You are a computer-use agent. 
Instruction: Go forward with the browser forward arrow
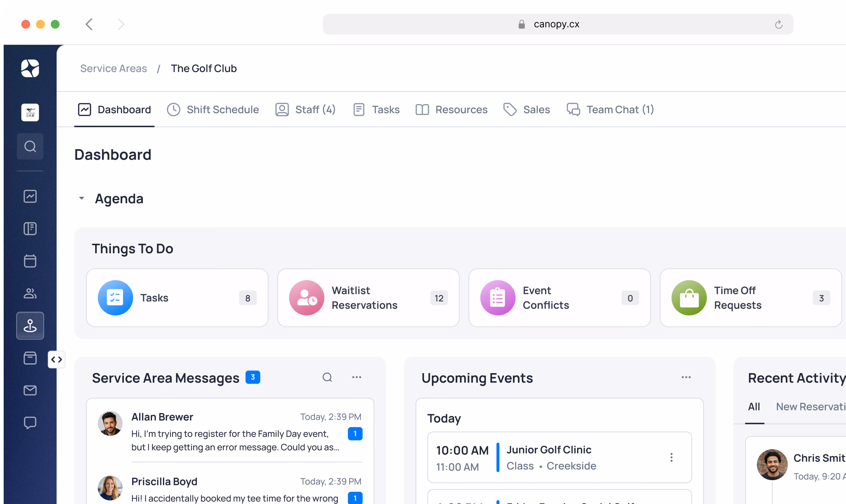click(121, 24)
